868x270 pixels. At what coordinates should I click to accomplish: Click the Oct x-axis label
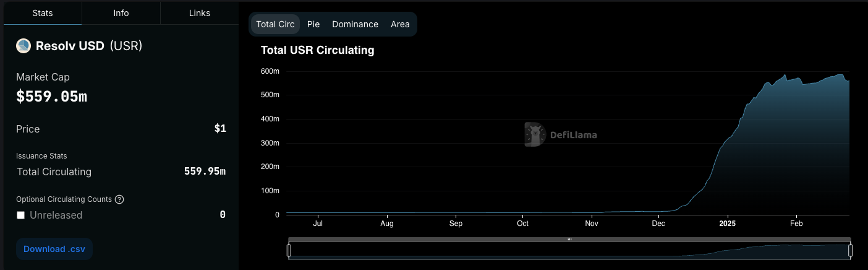point(523,224)
